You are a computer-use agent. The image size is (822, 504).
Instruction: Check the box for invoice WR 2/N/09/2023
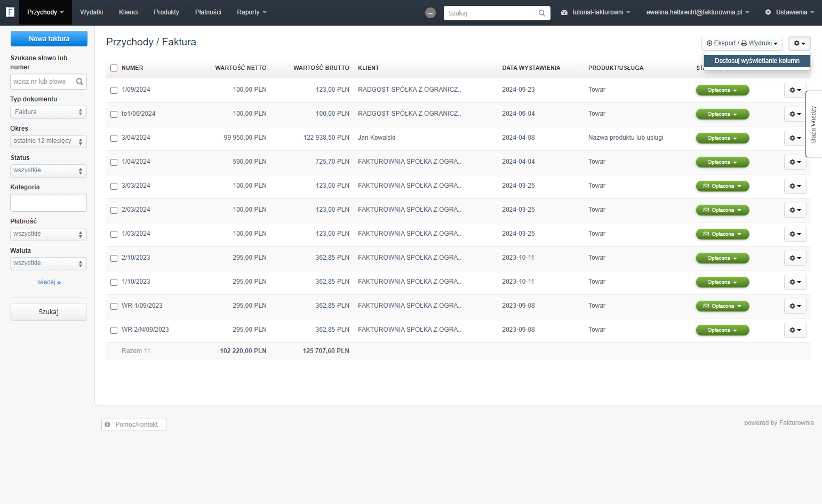point(114,330)
